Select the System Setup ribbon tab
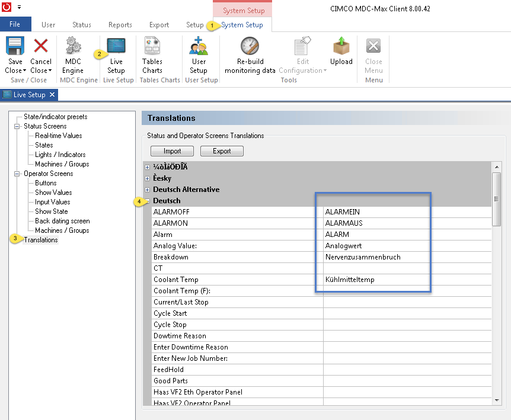511x420 pixels. 242,25
